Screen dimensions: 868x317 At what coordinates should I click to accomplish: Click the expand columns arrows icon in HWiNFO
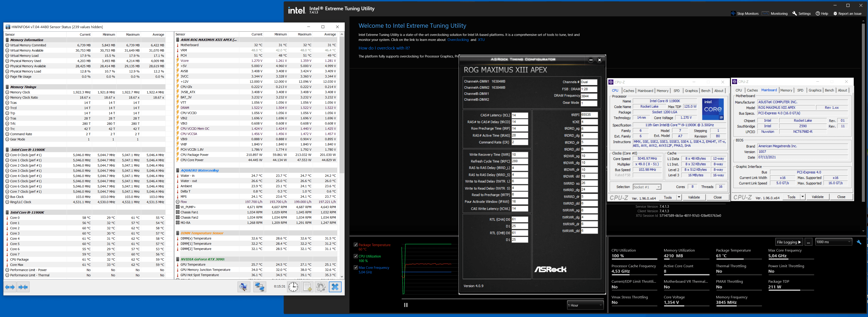tap(10, 287)
